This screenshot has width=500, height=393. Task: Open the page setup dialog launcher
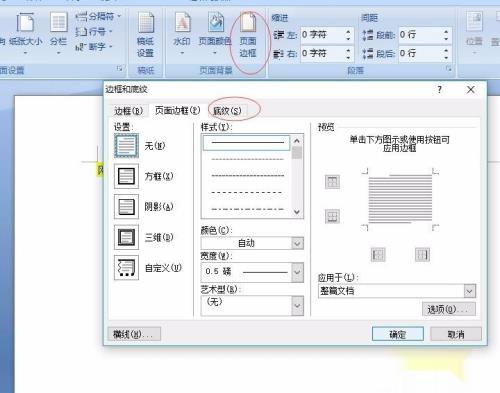119,69
